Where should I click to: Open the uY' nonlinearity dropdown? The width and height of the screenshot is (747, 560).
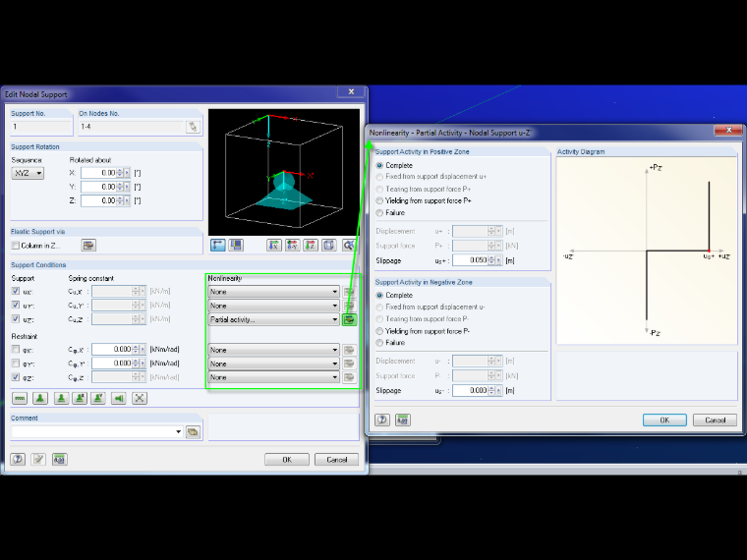click(274, 306)
